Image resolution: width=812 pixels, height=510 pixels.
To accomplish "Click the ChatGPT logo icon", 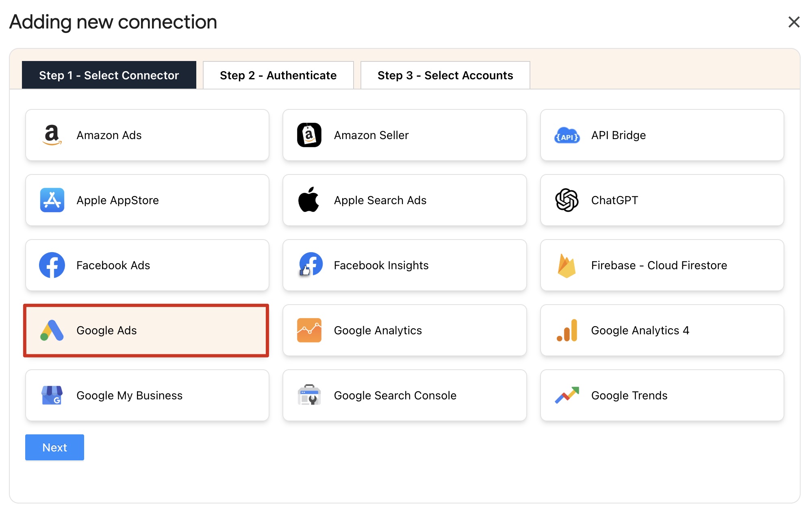I will click(567, 200).
